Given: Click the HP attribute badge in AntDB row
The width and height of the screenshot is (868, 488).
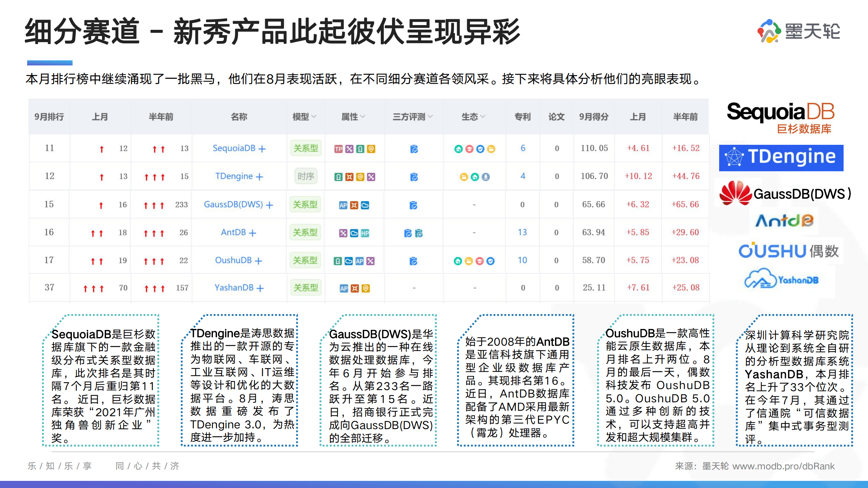Looking at the screenshot, I should pyautogui.click(x=365, y=233).
